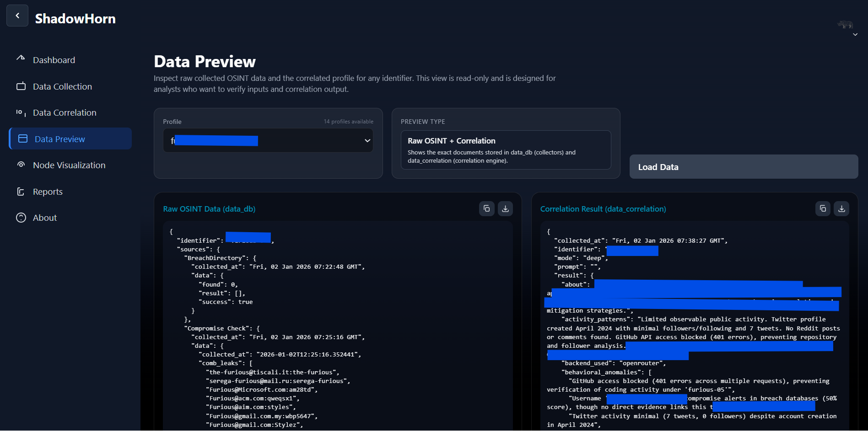868x431 pixels.
Task: Click the "found": 0 line
Action: (x=218, y=285)
